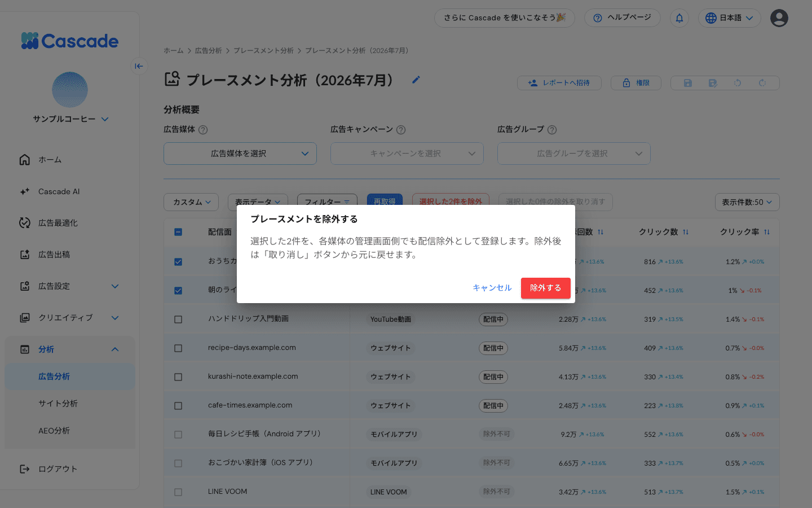Check the ハンドドリップ入門動画 row checkbox

coord(178,319)
